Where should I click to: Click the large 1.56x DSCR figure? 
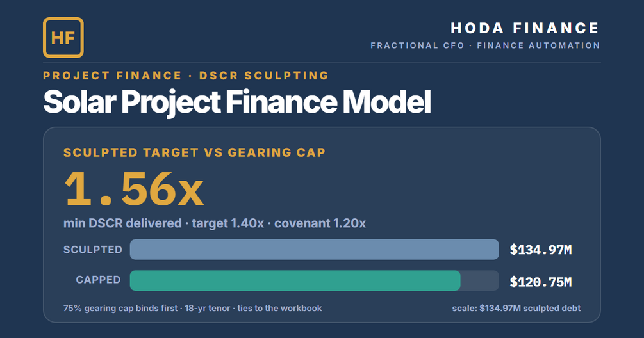coord(134,189)
